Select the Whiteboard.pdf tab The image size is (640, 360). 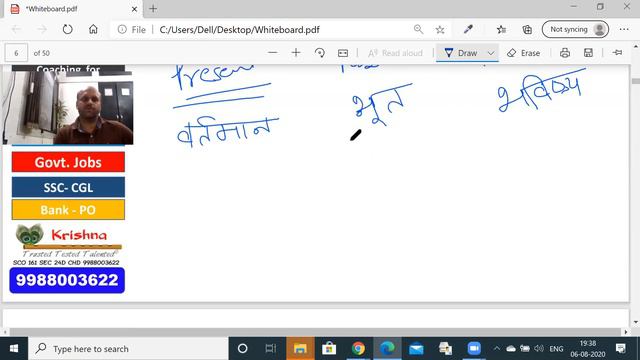tap(73, 9)
